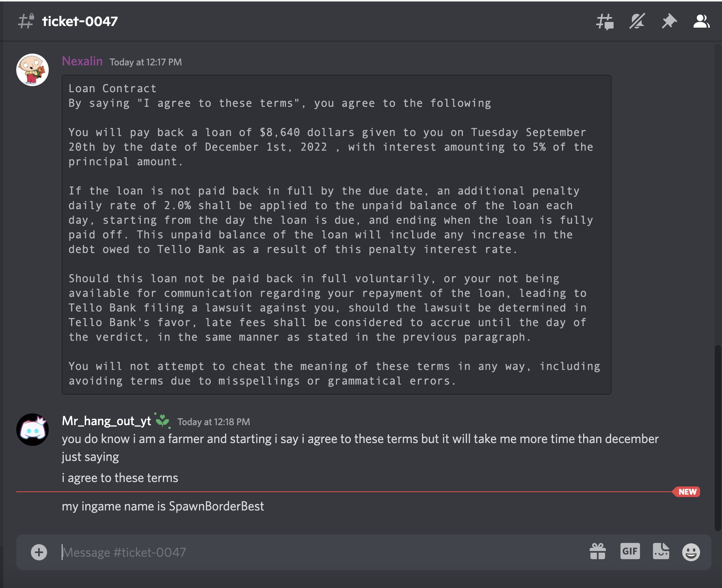Click the Loan Contract code block
Image resolution: width=722 pixels, height=588 pixels.
[337, 235]
